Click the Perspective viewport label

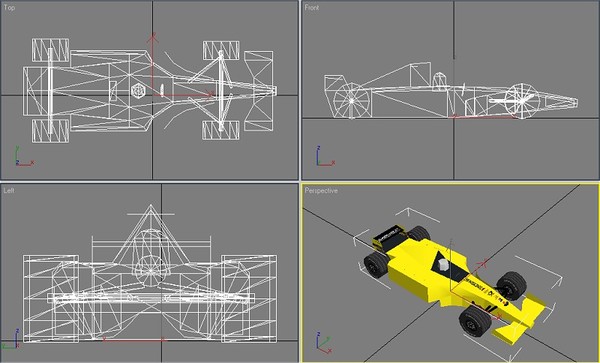tap(321, 190)
